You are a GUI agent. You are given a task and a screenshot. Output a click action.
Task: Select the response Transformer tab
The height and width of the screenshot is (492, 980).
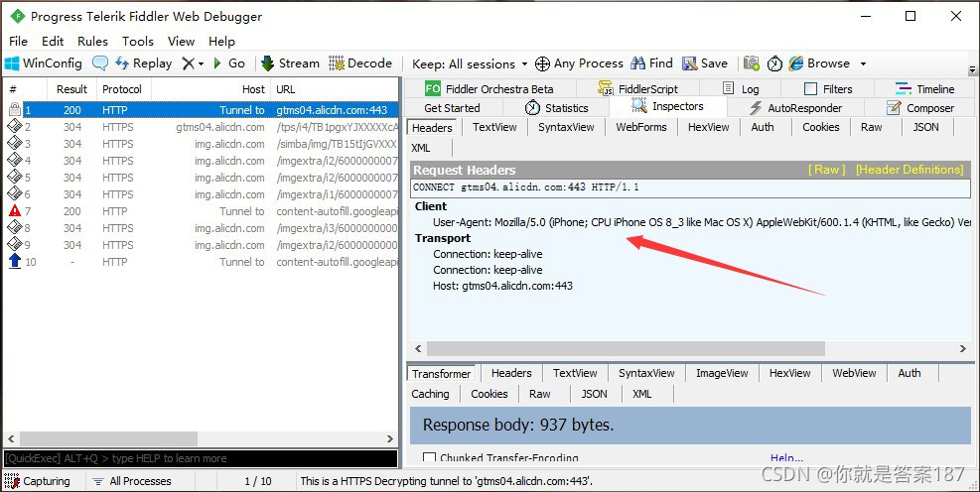pyautogui.click(x=441, y=373)
